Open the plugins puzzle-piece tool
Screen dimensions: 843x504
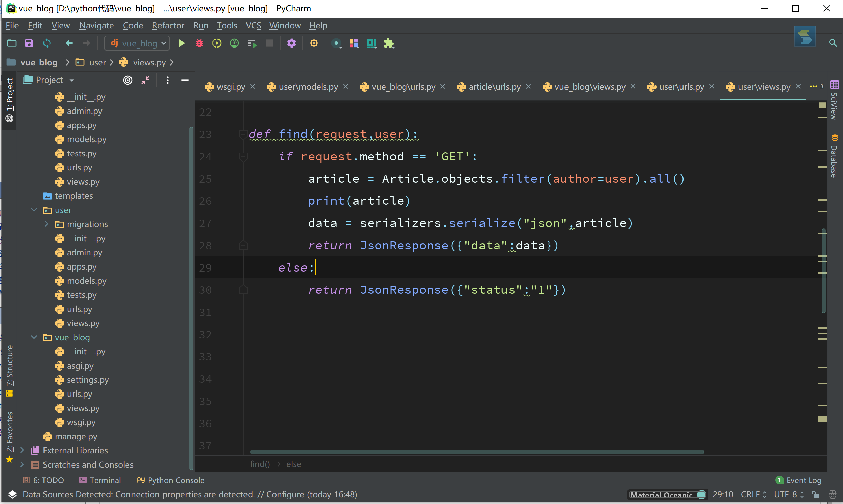389,43
